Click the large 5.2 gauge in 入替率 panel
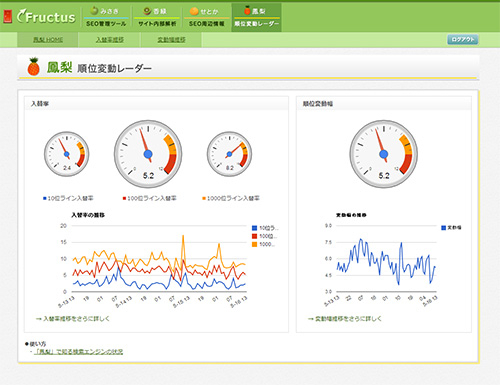The width and height of the screenshot is (500, 385). pos(148,154)
